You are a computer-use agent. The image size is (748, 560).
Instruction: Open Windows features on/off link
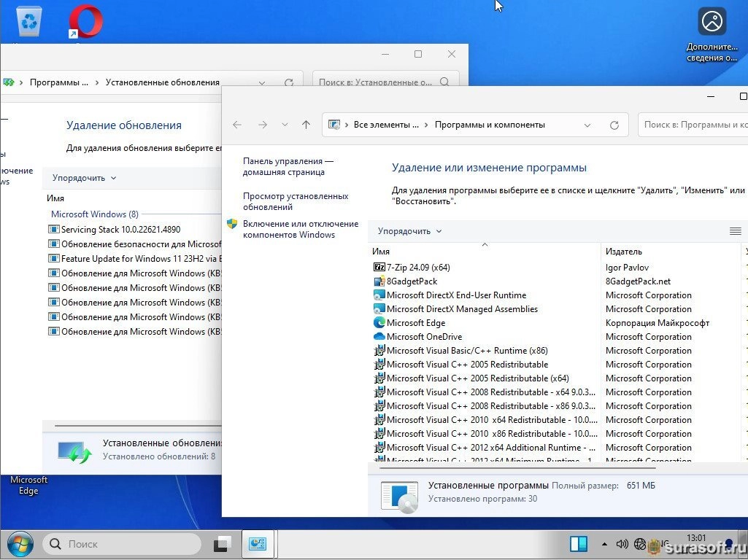tap(301, 229)
